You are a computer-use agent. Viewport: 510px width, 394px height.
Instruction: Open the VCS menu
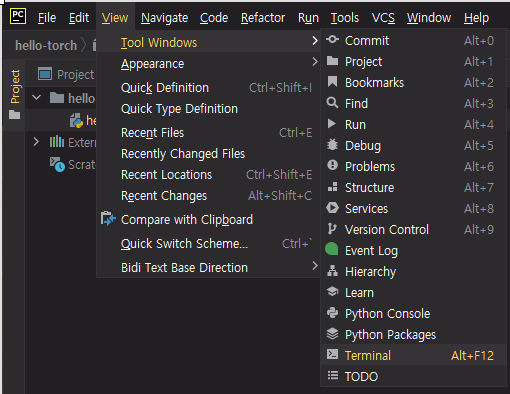click(x=383, y=18)
